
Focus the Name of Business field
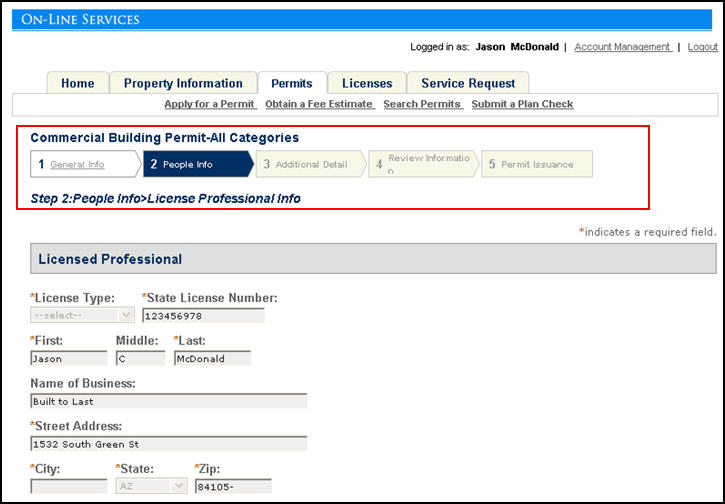click(x=168, y=401)
